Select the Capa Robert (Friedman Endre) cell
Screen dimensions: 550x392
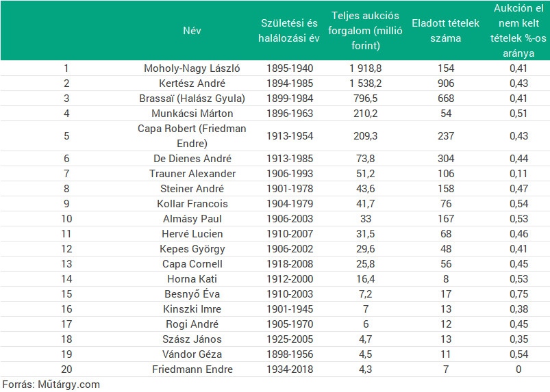tap(192, 136)
